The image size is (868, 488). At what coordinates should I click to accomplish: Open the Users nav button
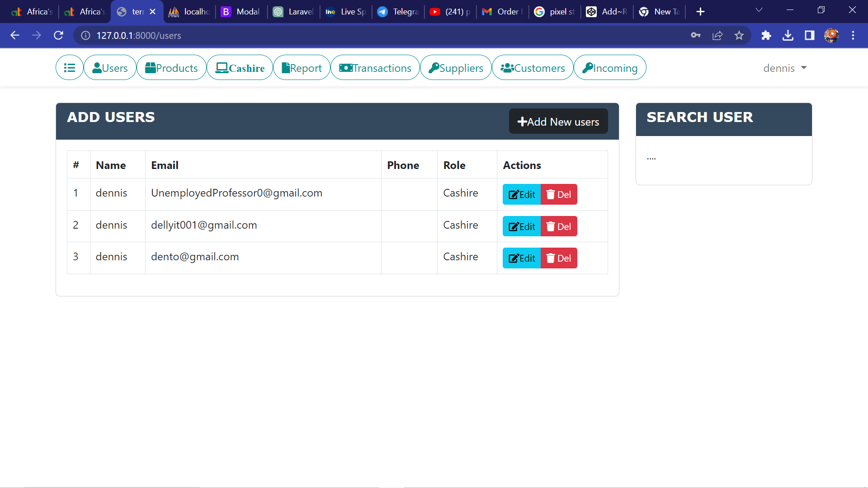(x=110, y=68)
